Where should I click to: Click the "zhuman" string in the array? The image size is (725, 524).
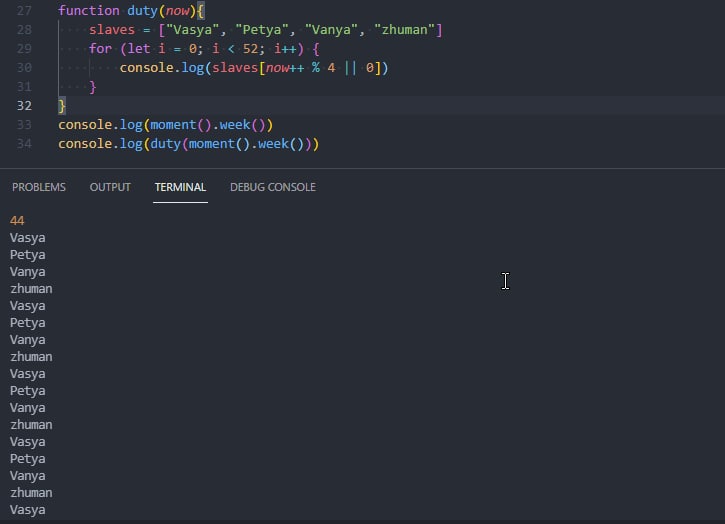[x=405, y=30]
